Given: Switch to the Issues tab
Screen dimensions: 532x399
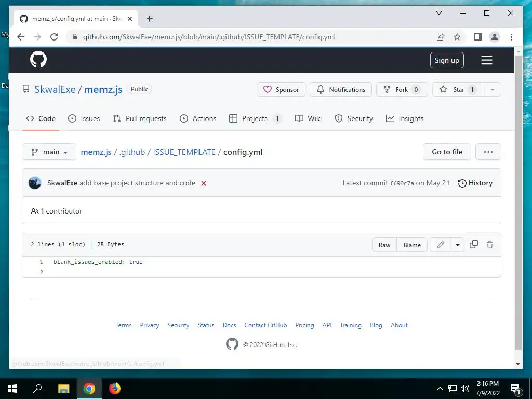Looking at the screenshot, I should [x=84, y=118].
